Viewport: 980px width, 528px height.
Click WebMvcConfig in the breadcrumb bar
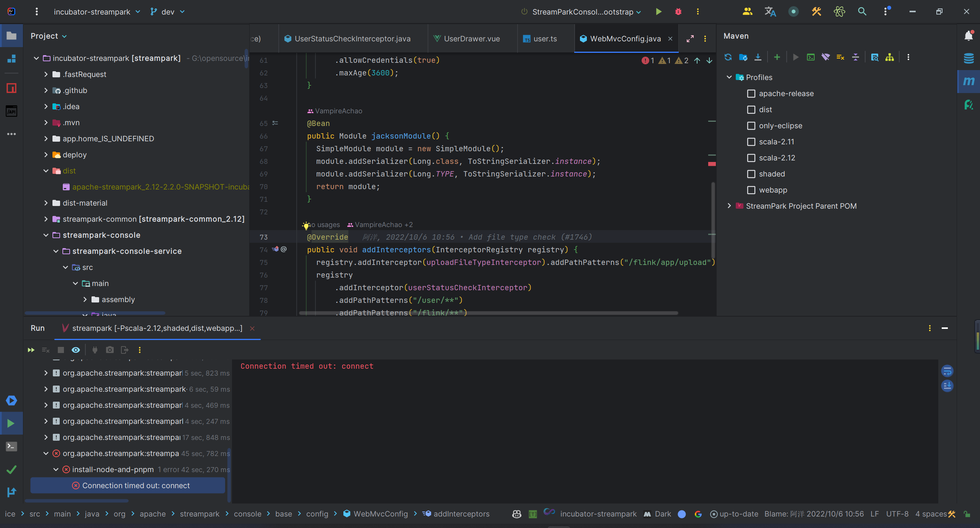(380, 514)
